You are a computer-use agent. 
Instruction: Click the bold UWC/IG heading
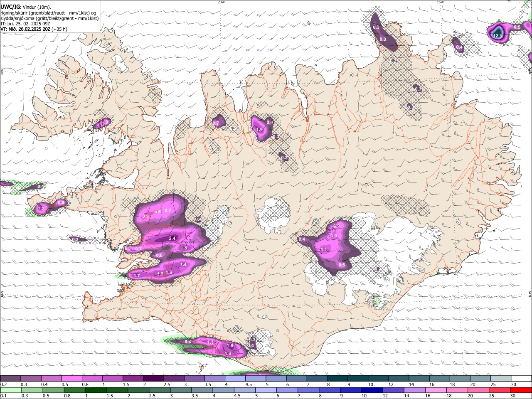[10, 7]
